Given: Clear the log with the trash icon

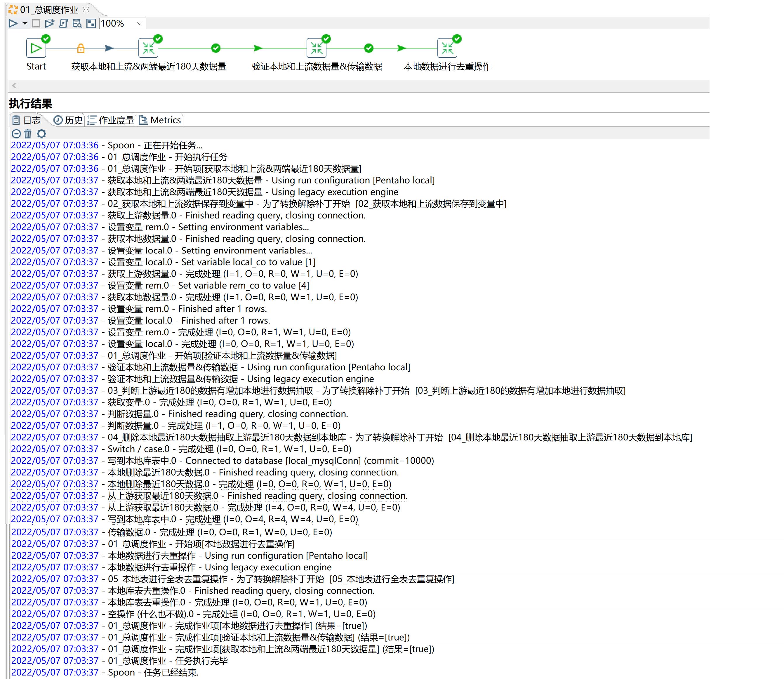Looking at the screenshot, I should tap(28, 133).
